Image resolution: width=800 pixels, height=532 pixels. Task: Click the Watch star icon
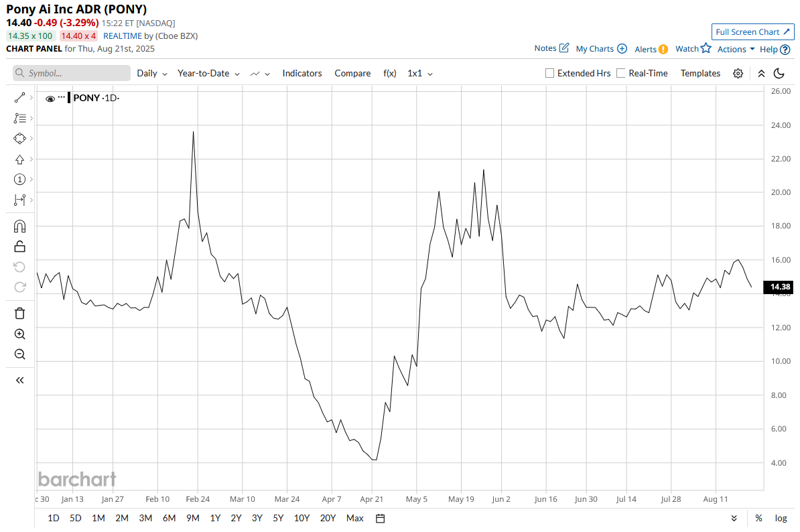click(706, 48)
